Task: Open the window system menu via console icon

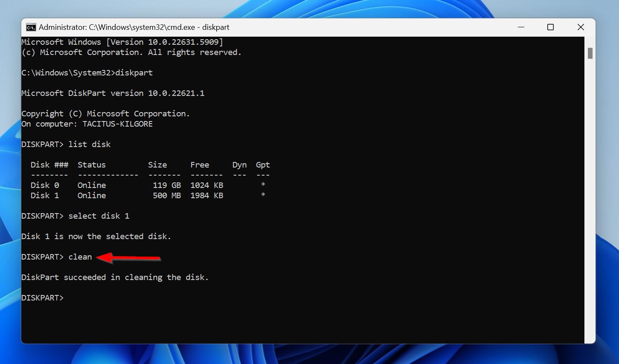Action: tap(31, 27)
